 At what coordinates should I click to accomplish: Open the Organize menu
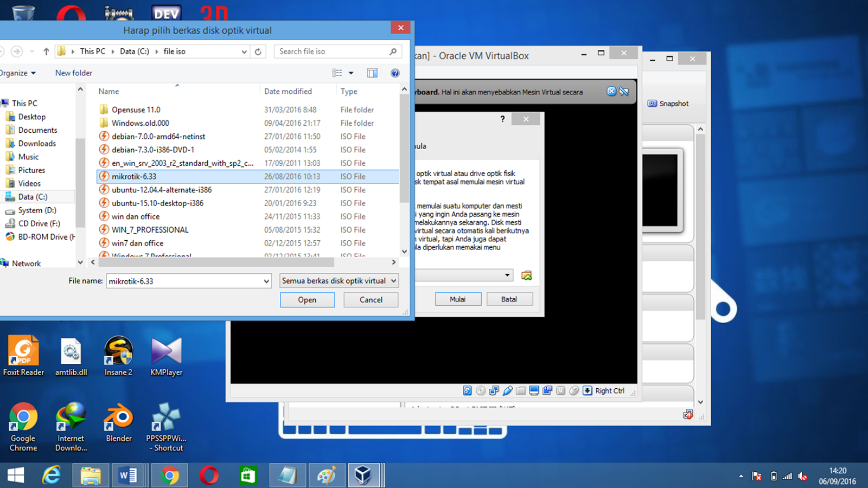(17, 73)
